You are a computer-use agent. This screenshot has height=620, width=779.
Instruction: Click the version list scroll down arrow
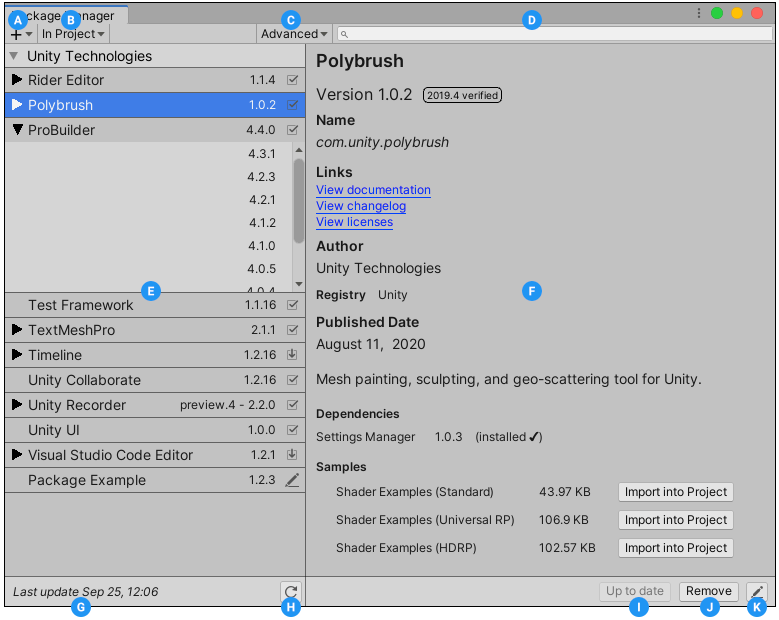click(299, 284)
